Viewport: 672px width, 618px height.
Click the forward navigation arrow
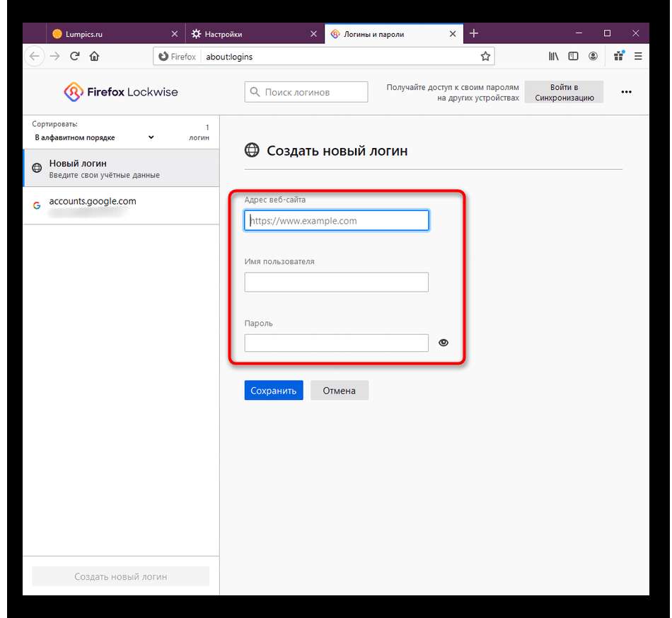pyautogui.click(x=55, y=56)
